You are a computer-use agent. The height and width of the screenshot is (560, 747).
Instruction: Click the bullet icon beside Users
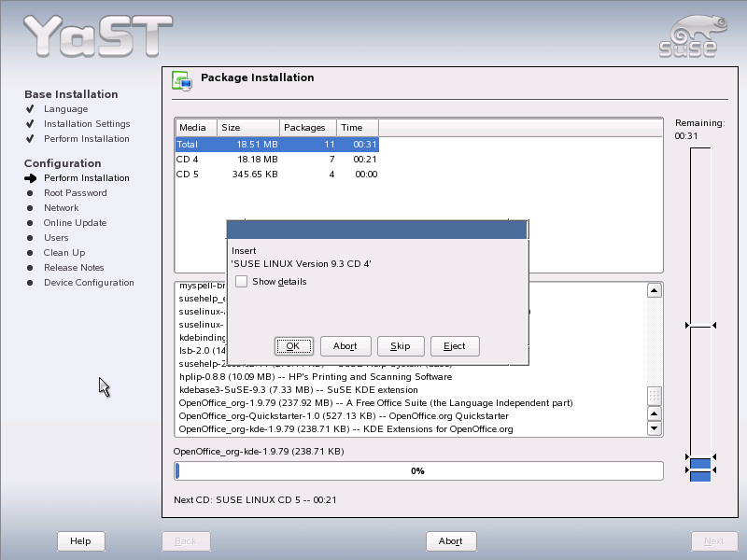(x=30, y=238)
